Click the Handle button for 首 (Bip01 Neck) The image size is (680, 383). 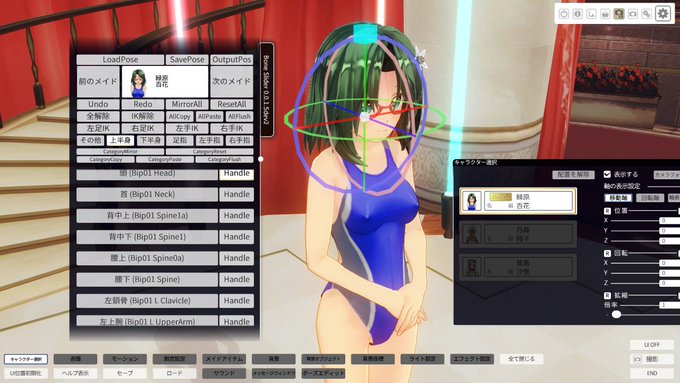pyautogui.click(x=236, y=194)
